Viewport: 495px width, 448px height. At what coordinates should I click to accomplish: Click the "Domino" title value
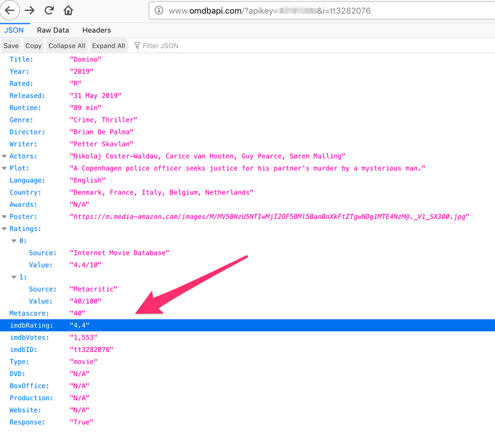(85, 59)
